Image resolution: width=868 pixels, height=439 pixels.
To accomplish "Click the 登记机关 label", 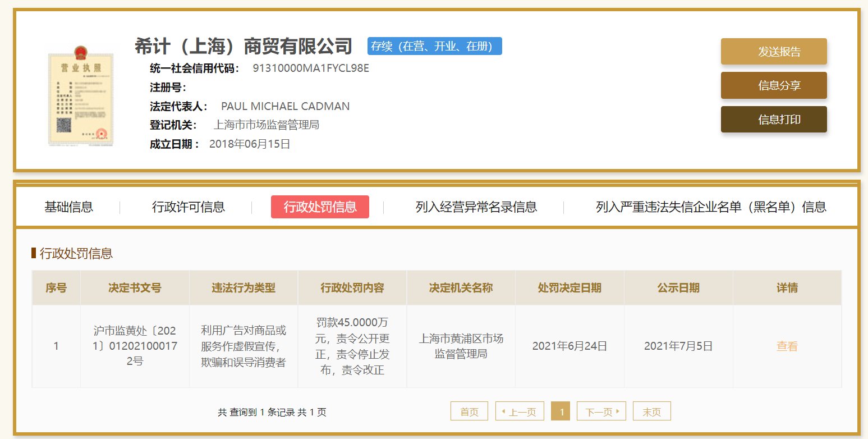I will [173, 125].
